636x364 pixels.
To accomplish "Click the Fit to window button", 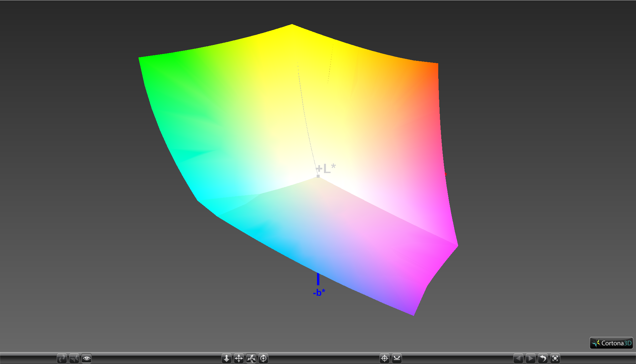I will click(x=555, y=358).
